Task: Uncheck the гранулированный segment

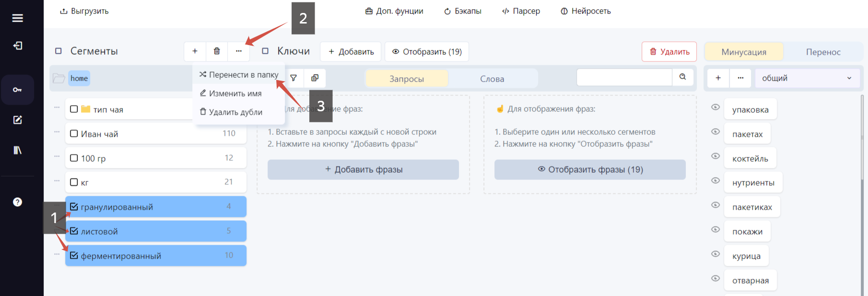Action: pos(74,207)
